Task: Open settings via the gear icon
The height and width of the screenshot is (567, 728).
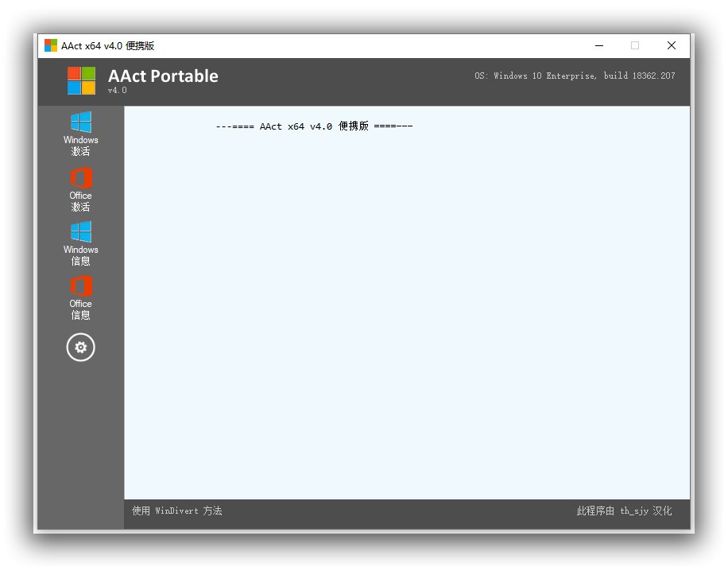Action: point(81,348)
